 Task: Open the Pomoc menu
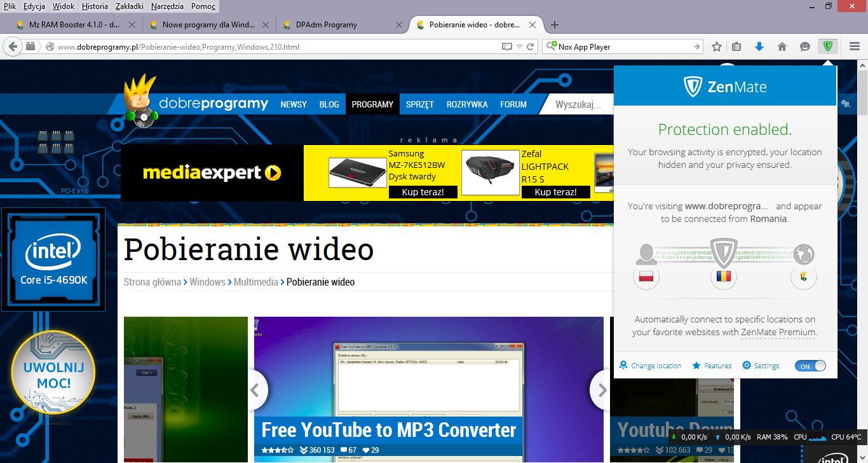[203, 6]
